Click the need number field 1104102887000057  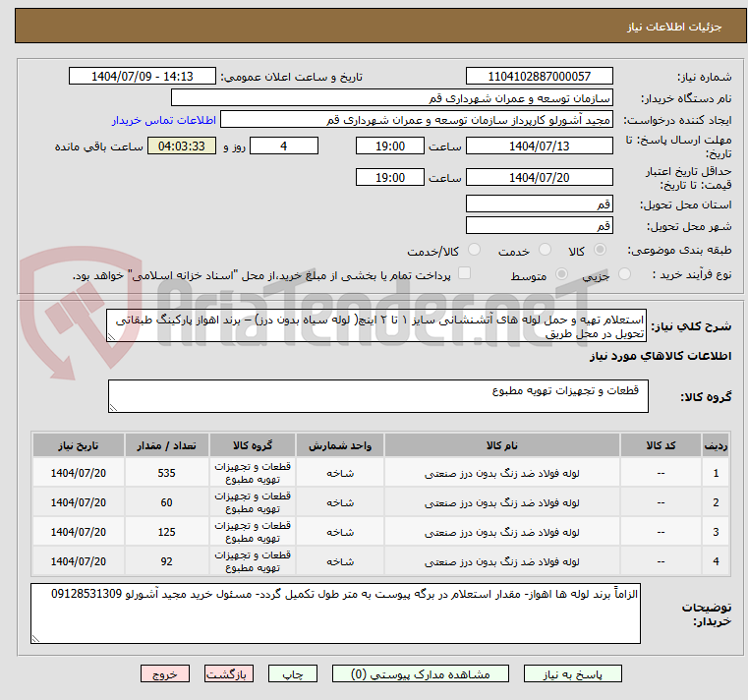click(x=539, y=77)
